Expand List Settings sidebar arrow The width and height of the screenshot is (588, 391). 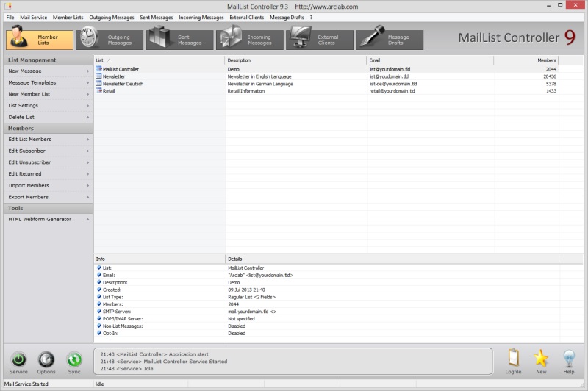[88, 106]
